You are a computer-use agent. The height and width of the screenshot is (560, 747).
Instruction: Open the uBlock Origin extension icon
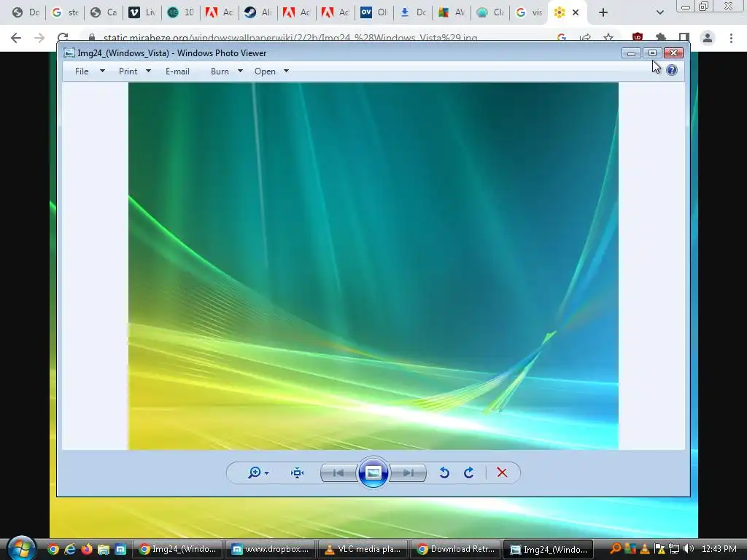click(x=638, y=38)
